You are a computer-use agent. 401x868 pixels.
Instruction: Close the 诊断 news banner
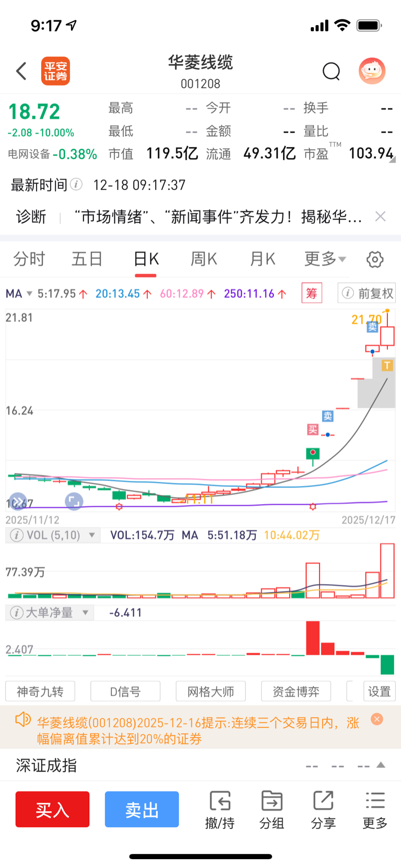point(381,217)
